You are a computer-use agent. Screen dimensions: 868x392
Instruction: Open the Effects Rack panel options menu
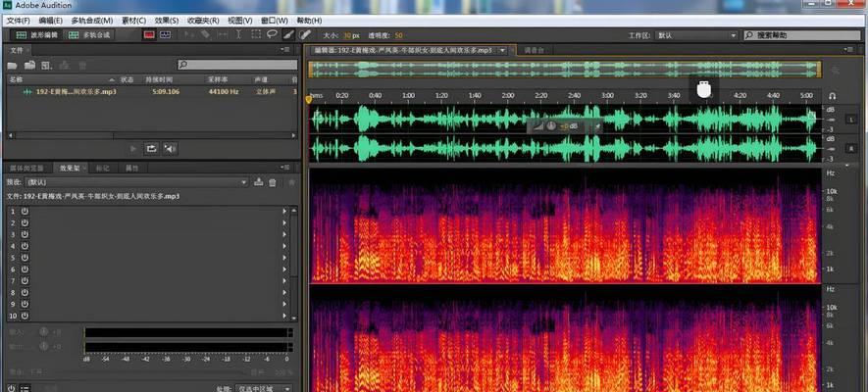pyautogui.click(x=285, y=167)
